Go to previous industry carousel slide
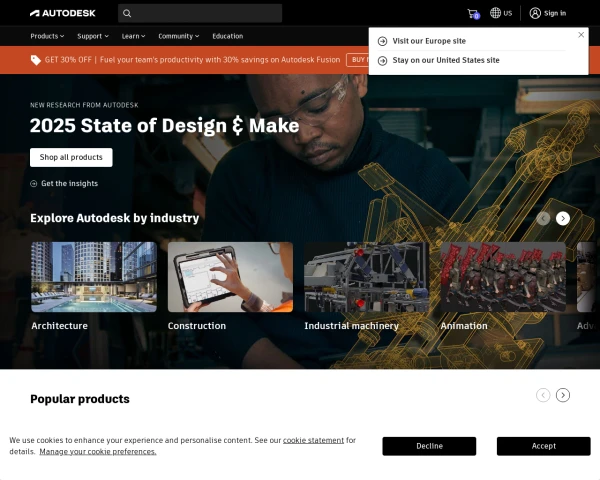The width and height of the screenshot is (600, 480). point(543,219)
